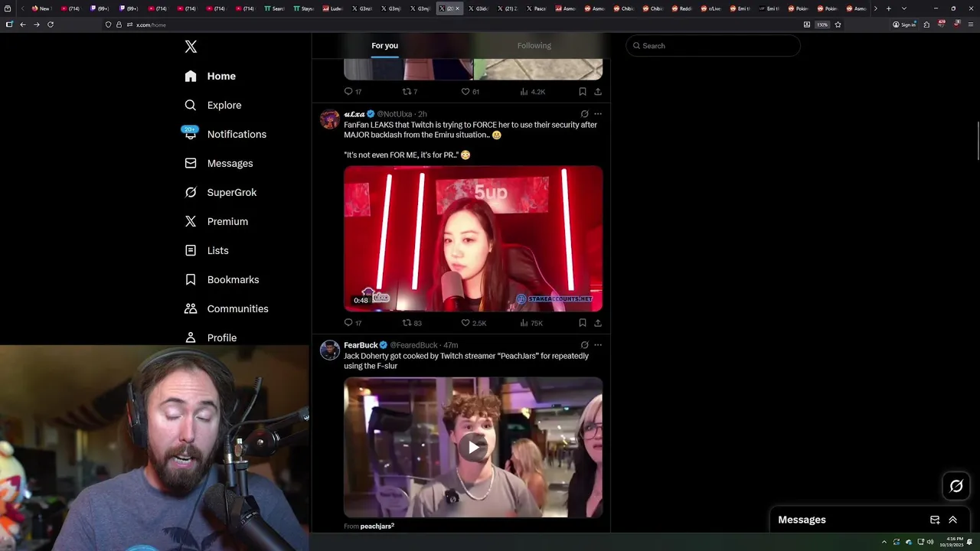Click the X logo in the sidebar
This screenshot has width=980, height=551.
(x=191, y=47)
